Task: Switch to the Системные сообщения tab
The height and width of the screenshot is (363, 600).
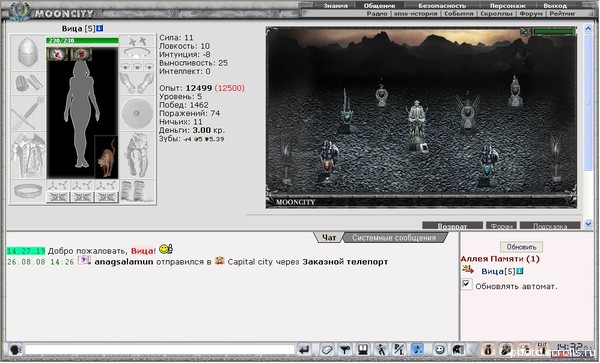Action: [394, 238]
